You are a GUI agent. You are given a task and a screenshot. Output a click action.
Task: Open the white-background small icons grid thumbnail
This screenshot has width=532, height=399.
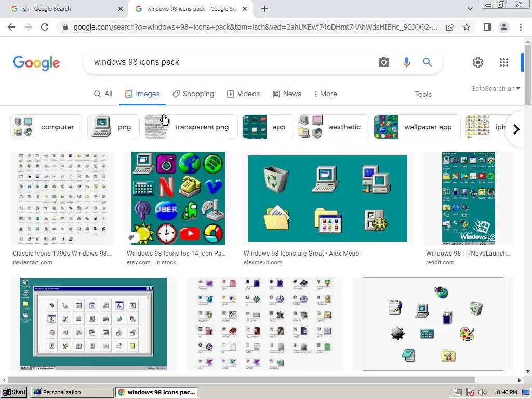click(265, 324)
